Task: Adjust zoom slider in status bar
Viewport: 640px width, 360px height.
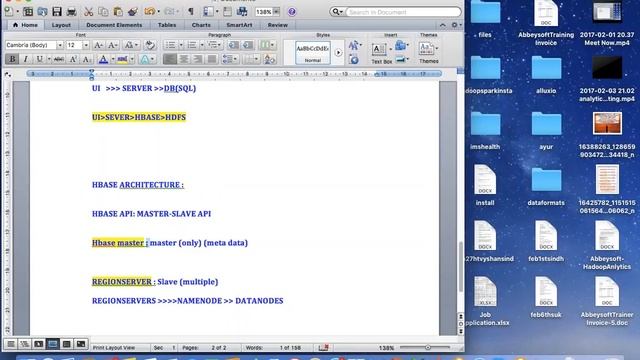Action: pyautogui.click(x=427, y=347)
